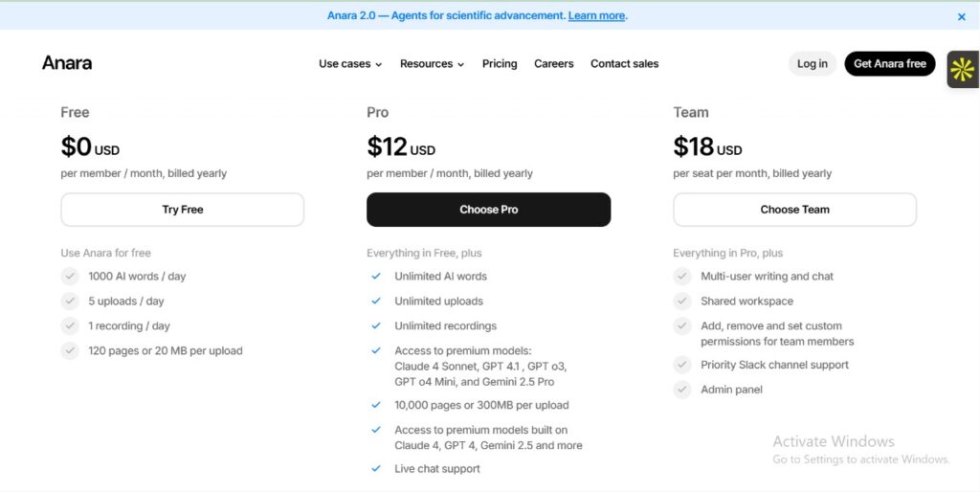Viewport: 980px width, 492px height.
Task: Open Contact sales
Action: [624, 64]
